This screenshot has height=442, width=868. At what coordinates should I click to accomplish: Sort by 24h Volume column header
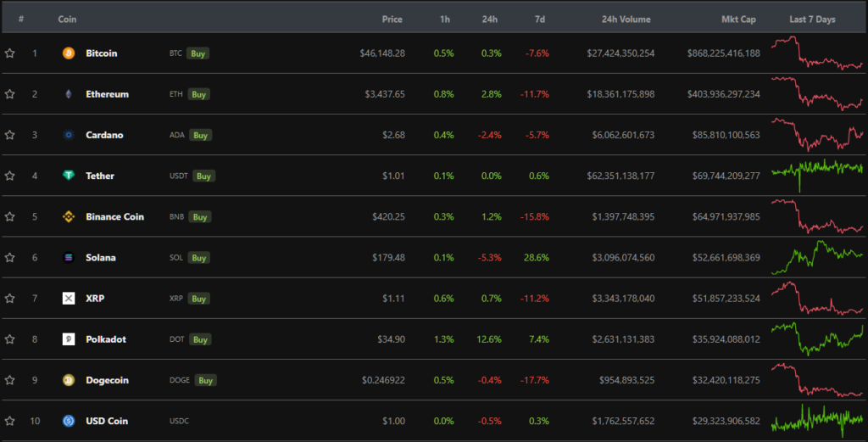coord(626,20)
